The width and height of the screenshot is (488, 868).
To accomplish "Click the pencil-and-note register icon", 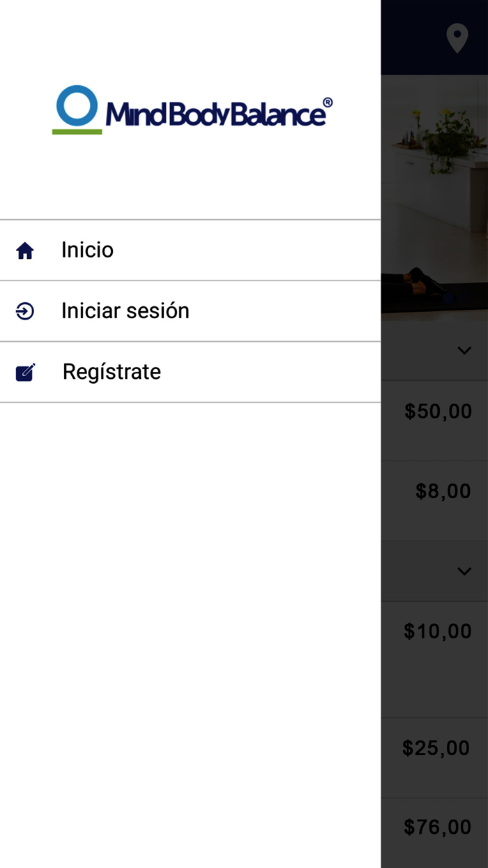I will [x=25, y=372].
